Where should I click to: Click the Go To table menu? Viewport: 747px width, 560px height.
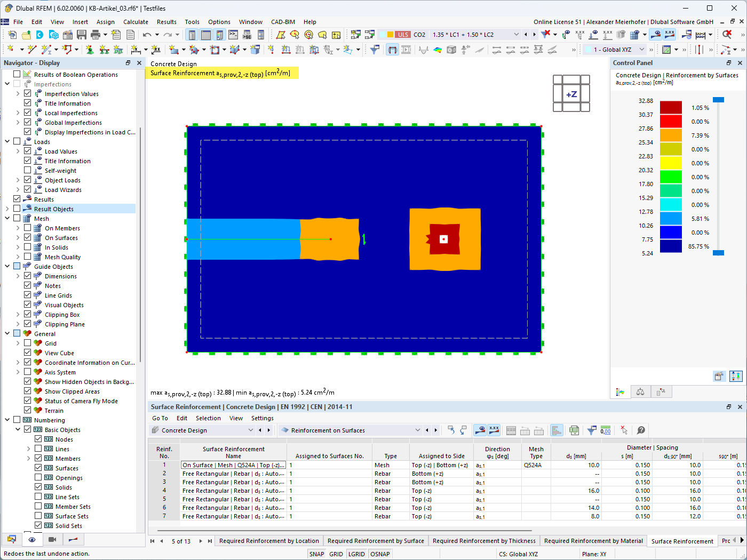click(x=160, y=419)
